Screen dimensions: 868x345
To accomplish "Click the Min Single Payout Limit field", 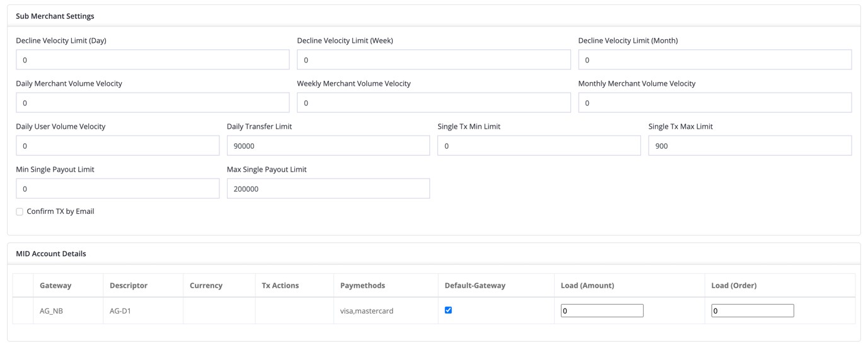I will click(x=117, y=189).
